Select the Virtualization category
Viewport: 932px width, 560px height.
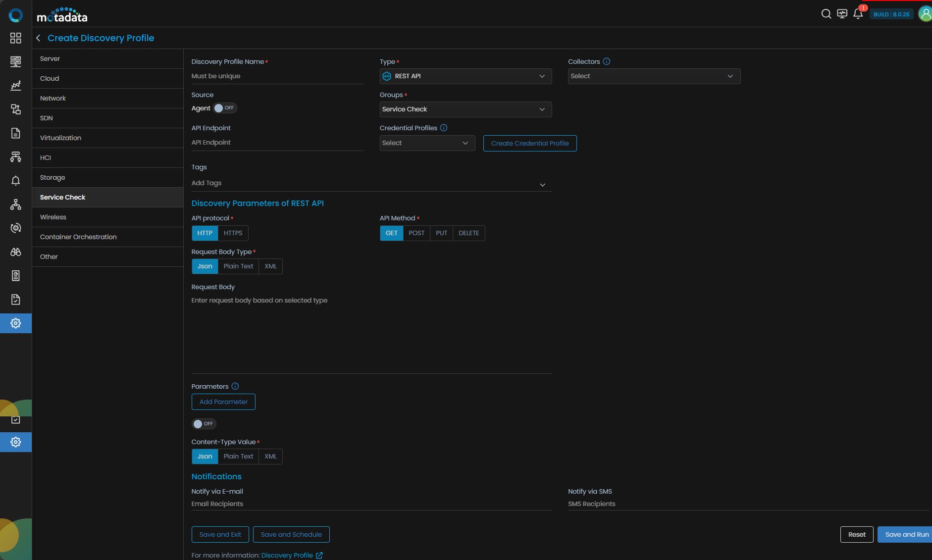point(60,138)
